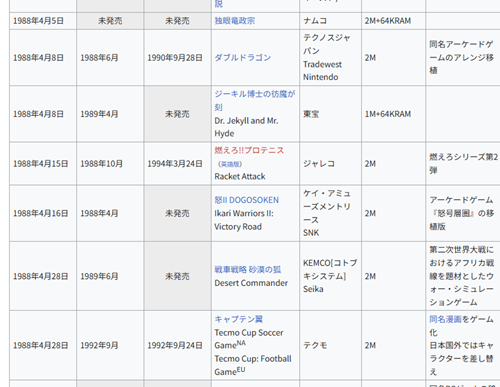Click the Tecmo Cup: Football Game text

coord(253,365)
